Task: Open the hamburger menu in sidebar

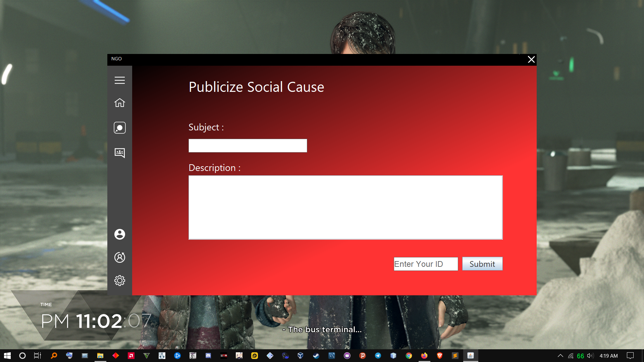Action: click(119, 80)
